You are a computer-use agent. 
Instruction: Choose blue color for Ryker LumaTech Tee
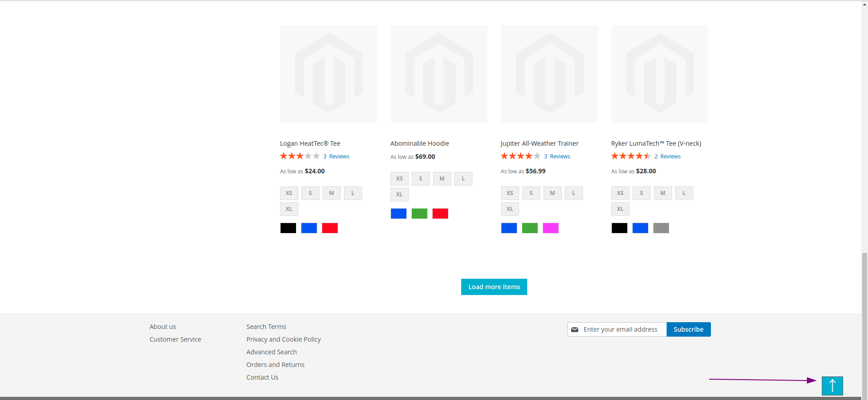click(x=640, y=228)
